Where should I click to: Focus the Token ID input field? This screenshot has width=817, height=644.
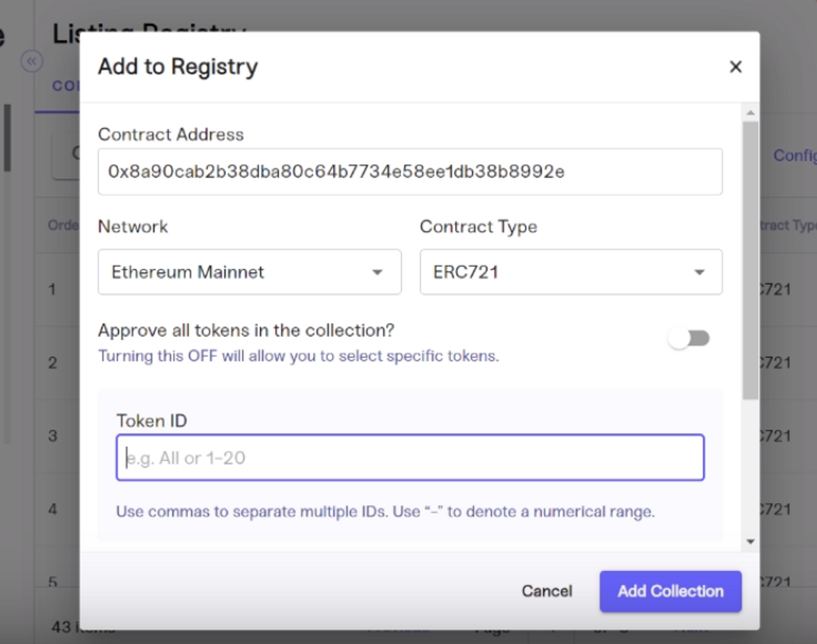410,458
